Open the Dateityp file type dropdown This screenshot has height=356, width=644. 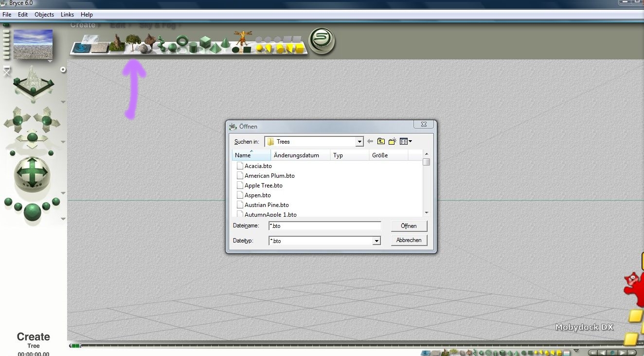pyautogui.click(x=376, y=241)
